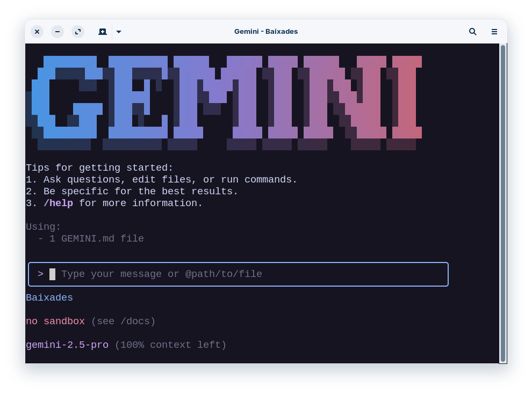The height and width of the screenshot is (394, 532).
Task: Minimize the Gemini terminal window
Action: click(x=57, y=32)
